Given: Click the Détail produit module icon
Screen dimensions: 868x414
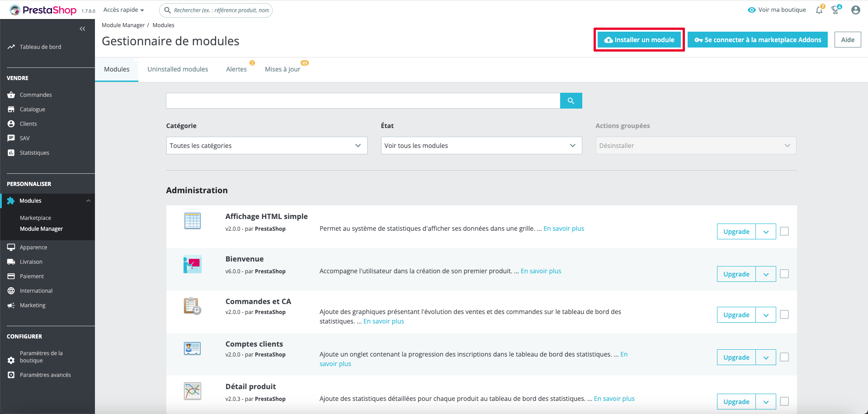Looking at the screenshot, I should (x=193, y=391).
